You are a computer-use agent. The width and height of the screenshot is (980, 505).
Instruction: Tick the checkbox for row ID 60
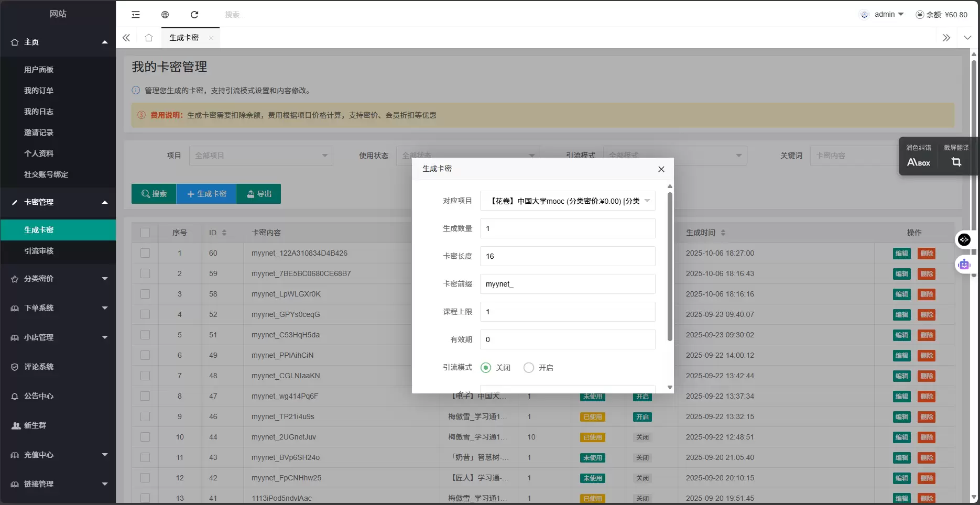[x=145, y=253]
